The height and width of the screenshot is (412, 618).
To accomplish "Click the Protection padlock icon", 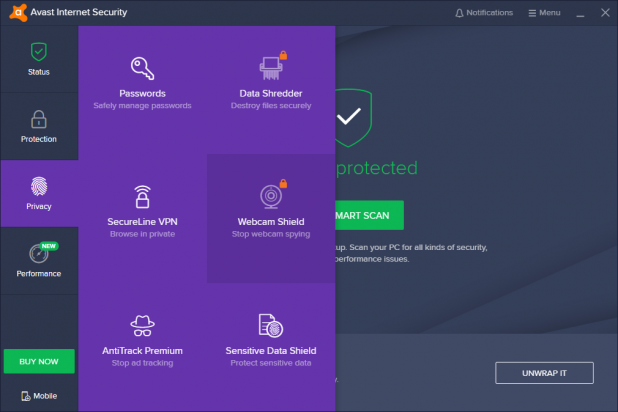I will [x=39, y=119].
